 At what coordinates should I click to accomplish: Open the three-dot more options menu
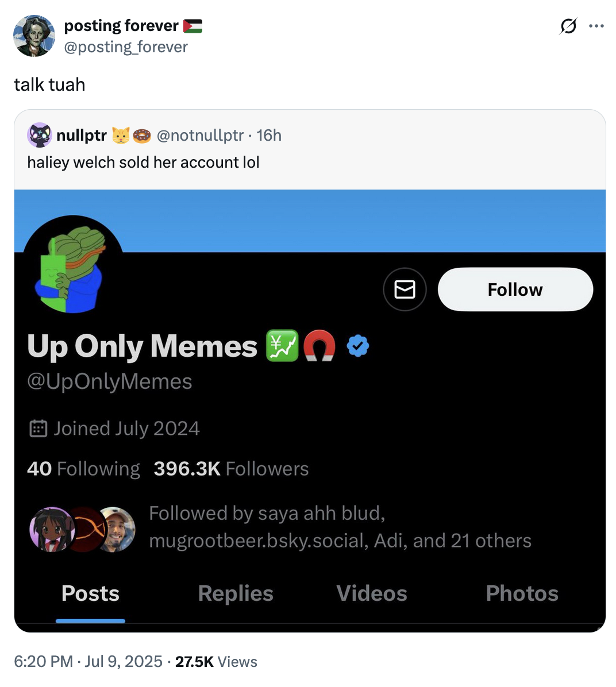tap(596, 26)
